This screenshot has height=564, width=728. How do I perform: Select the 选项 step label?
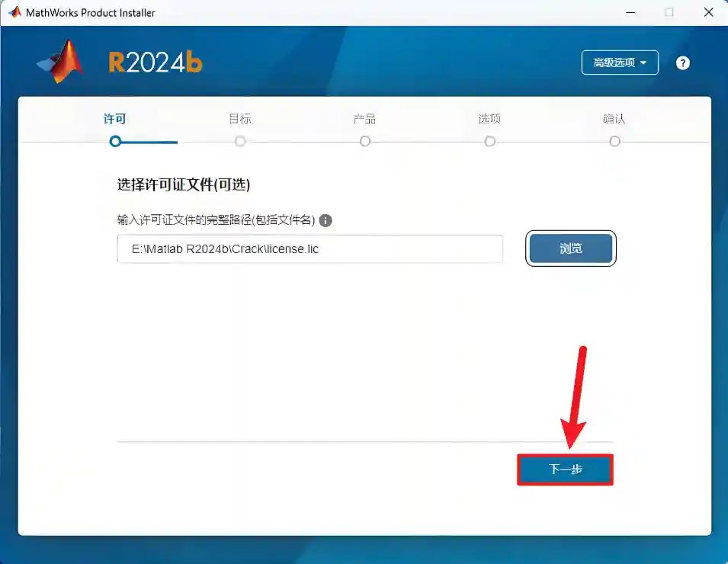pos(489,119)
